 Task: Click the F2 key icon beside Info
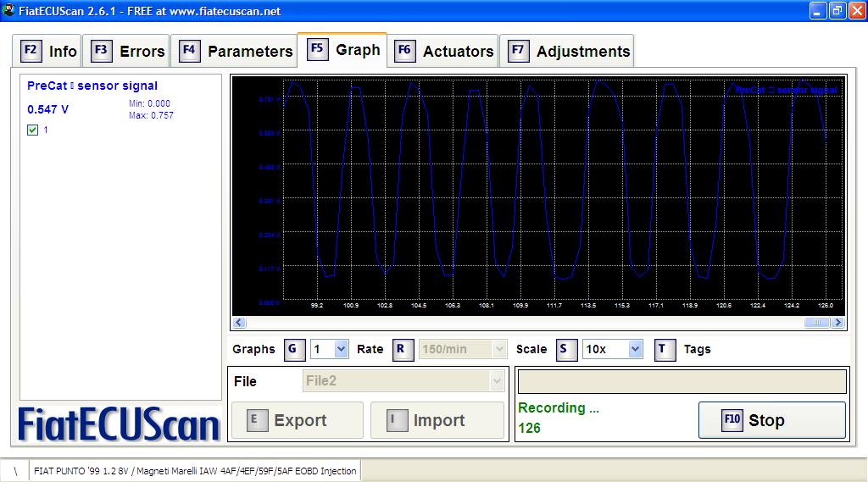pyautogui.click(x=31, y=51)
